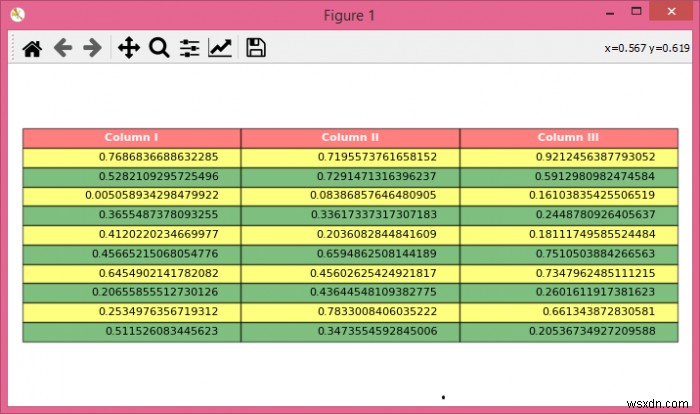700x414 pixels.
Task: Select cell 0.20655855512730126
Action: (x=132, y=293)
